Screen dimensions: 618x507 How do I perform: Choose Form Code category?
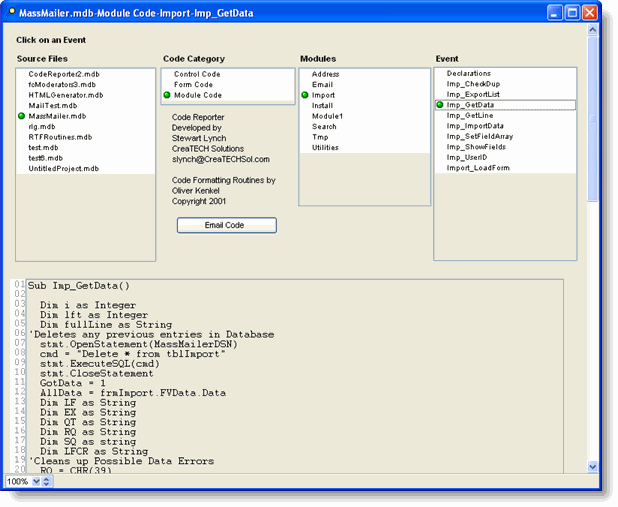click(193, 85)
